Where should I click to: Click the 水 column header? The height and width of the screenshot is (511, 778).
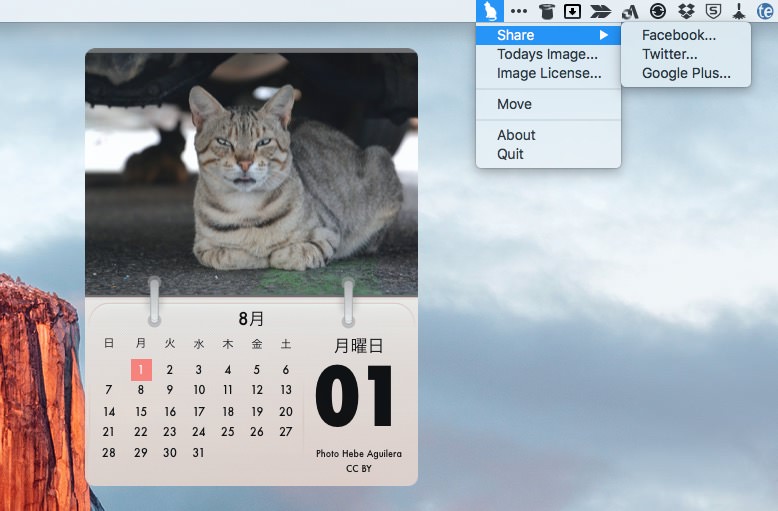(199, 343)
